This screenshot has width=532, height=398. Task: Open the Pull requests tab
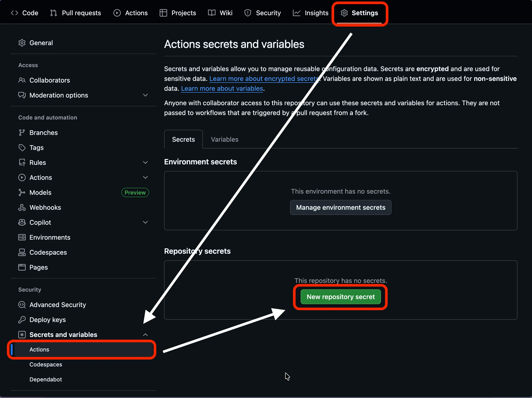75,13
